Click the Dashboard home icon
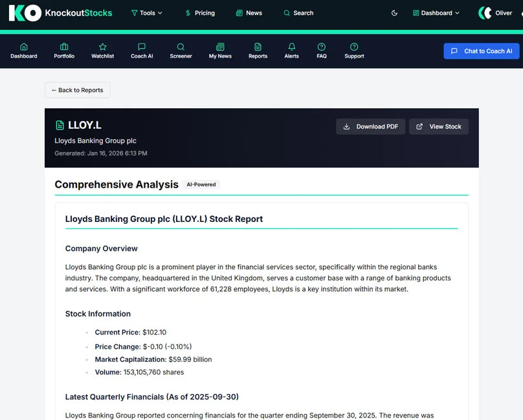This screenshot has height=420, width=523. coord(24,47)
